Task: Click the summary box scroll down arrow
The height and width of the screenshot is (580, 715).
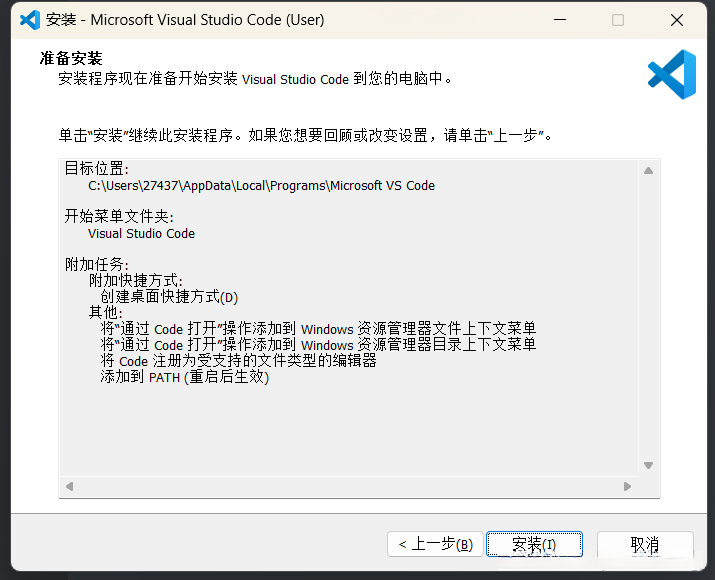Action: pos(648,465)
